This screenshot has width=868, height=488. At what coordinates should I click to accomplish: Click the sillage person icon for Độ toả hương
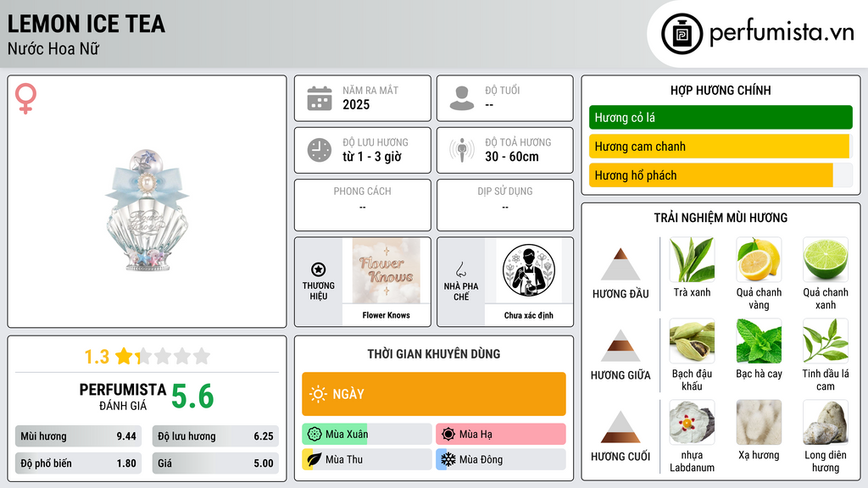click(462, 150)
